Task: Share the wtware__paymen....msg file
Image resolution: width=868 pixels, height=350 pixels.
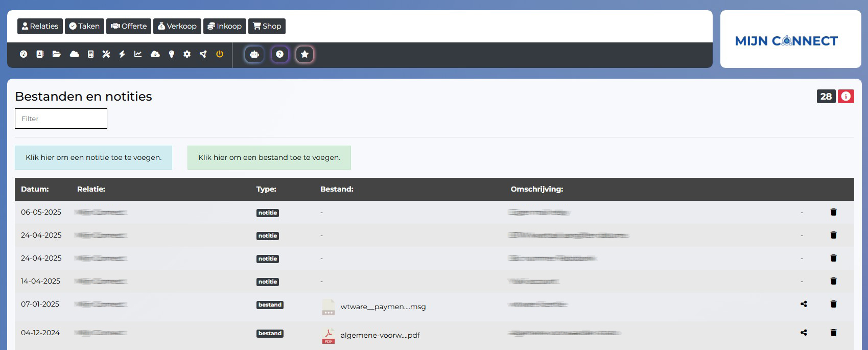Action: pyautogui.click(x=804, y=304)
